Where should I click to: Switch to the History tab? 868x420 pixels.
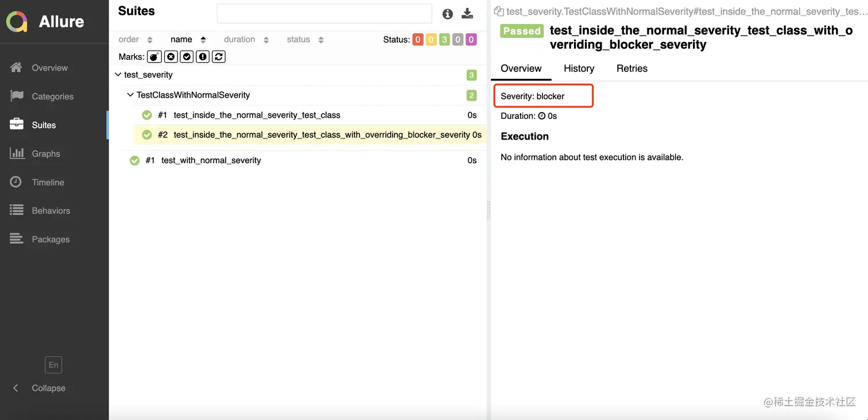pos(579,68)
